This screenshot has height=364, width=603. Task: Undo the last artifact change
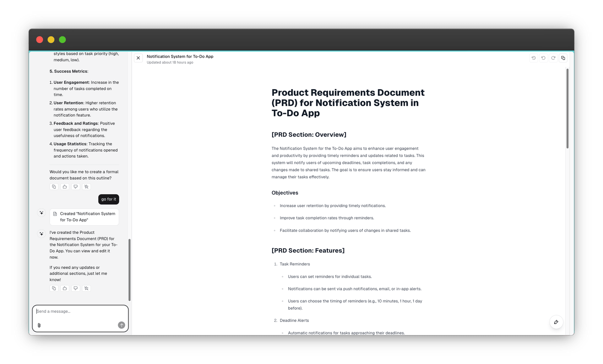tap(543, 58)
